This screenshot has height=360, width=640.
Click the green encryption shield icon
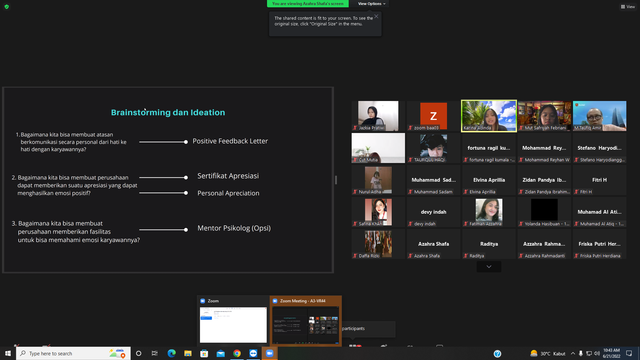pos(7,7)
